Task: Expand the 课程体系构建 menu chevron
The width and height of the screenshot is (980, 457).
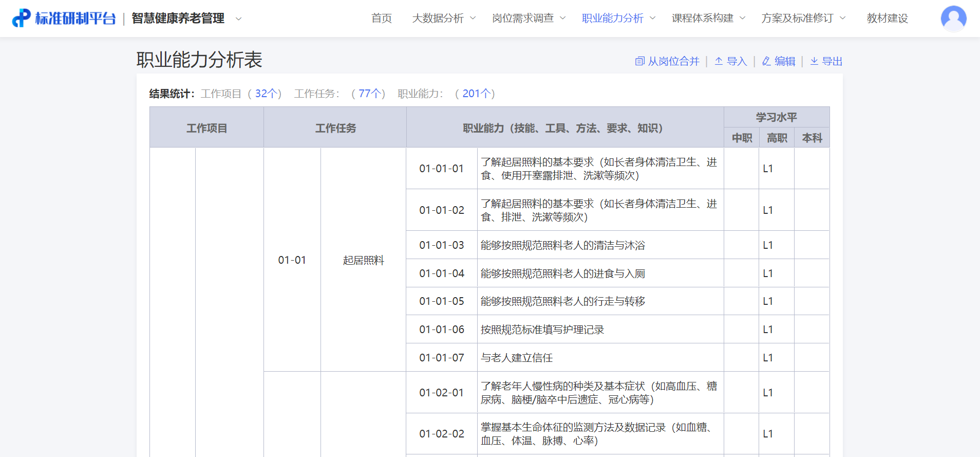Action: [742, 18]
